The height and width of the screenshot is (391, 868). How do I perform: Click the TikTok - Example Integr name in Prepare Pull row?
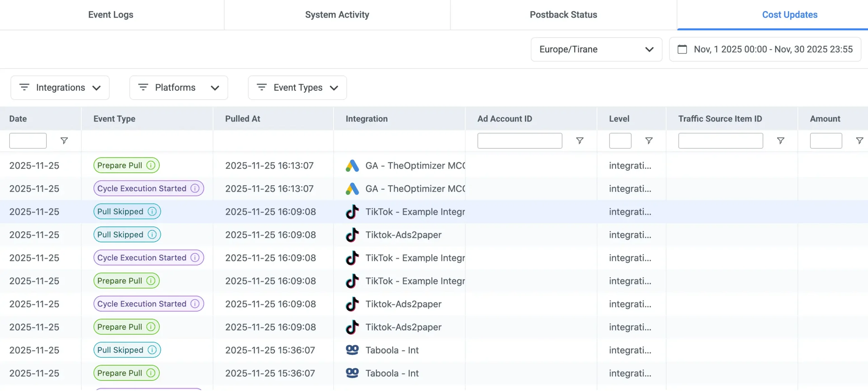click(415, 281)
